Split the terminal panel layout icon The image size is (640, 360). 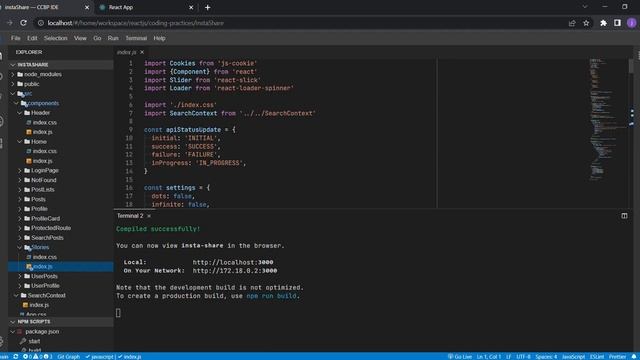624,216
